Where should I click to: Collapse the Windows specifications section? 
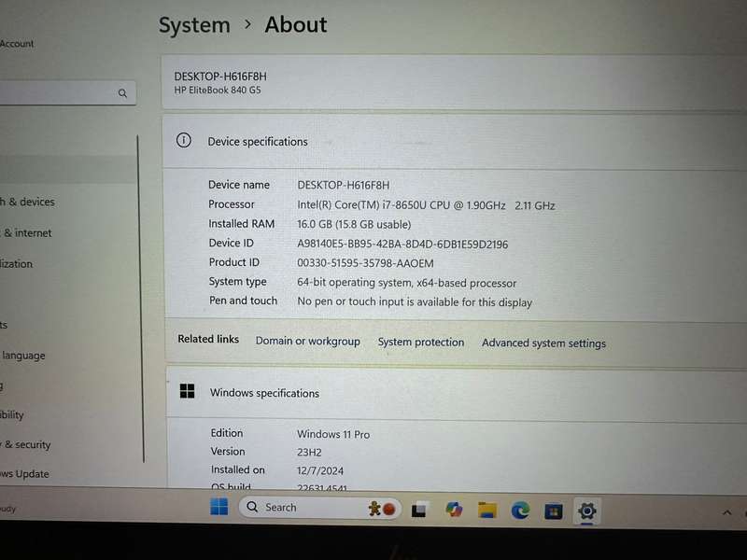pyautogui.click(x=457, y=393)
